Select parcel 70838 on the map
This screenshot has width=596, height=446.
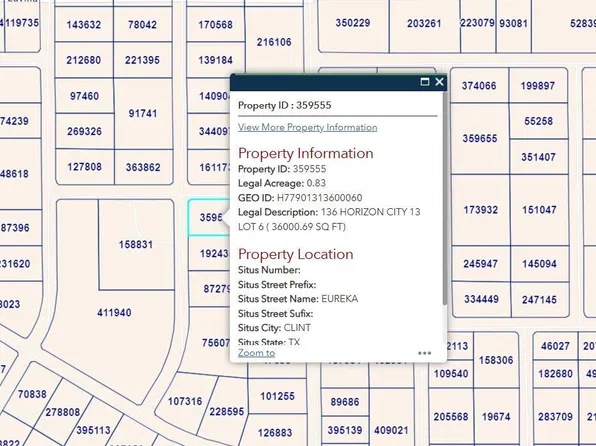[x=32, y=394]
